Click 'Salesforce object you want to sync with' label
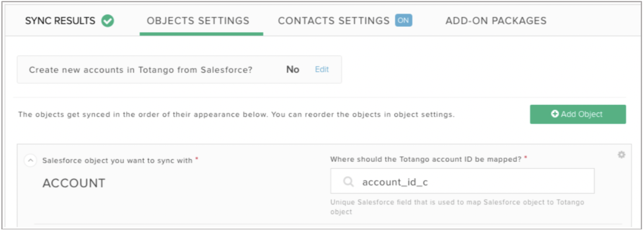The image size is (644, 231). [117, 160]
